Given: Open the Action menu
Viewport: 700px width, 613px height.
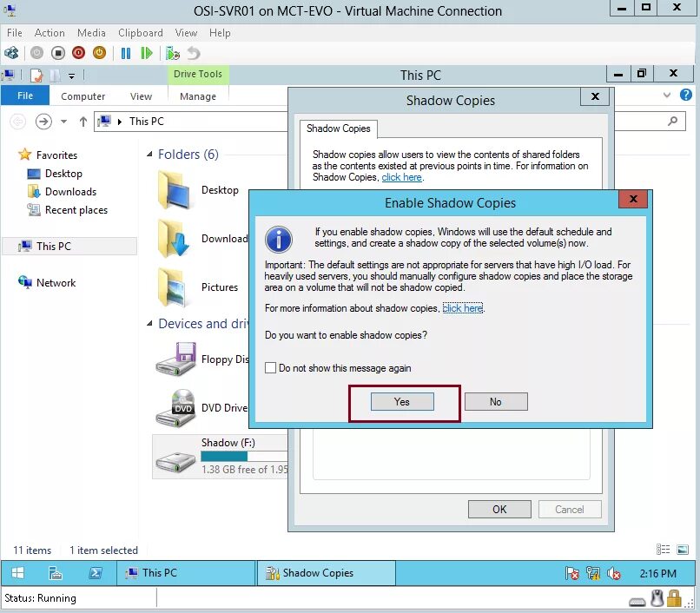Looking at the screenshot, I should pyautogui.click(x=50, y=33).
